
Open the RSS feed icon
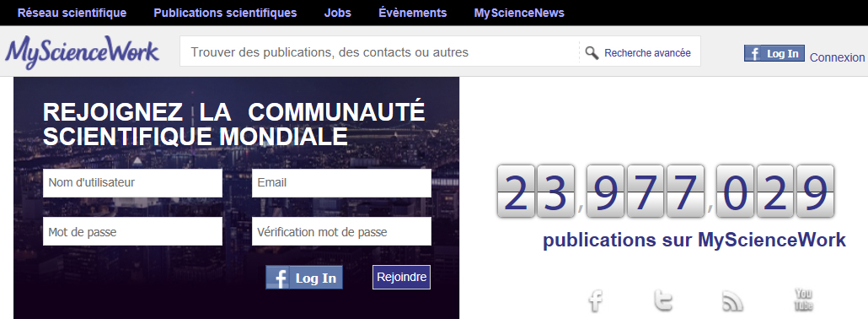point(732,300)
